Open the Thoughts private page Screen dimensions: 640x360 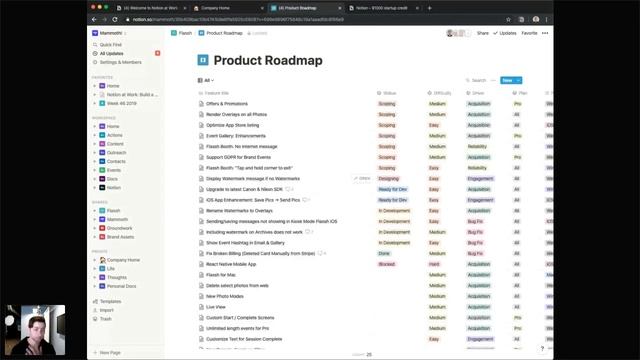pyautogui.click(x=117, y=277)
